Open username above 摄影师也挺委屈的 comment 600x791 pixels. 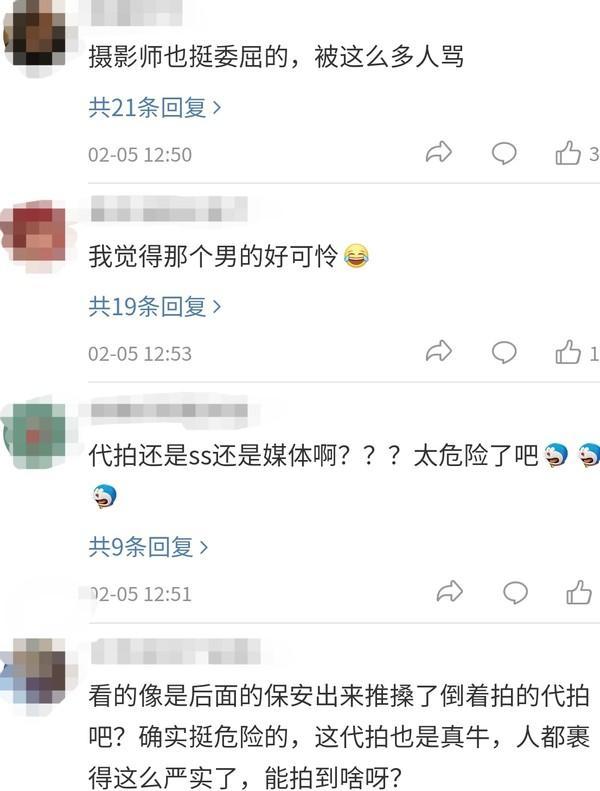point(136,11)
